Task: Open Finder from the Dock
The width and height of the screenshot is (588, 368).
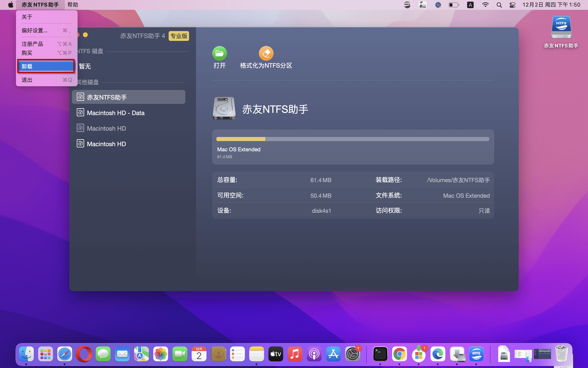Action: (x=26, y=354)
